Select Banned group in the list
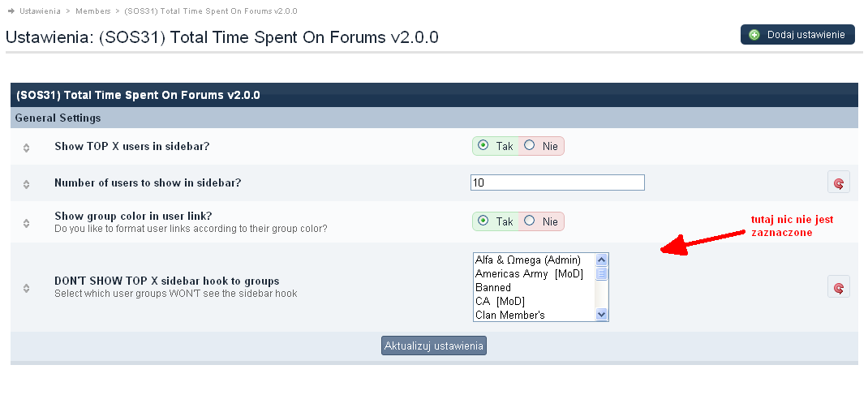 (x=493, y=288)
